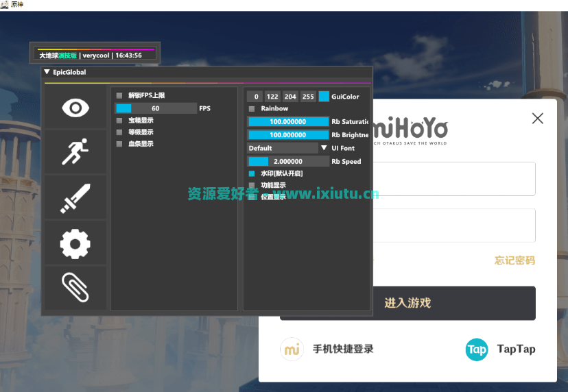568x392 pixels.
Task: Adjust the Rb Saturation slider
Action: point(288,121)
